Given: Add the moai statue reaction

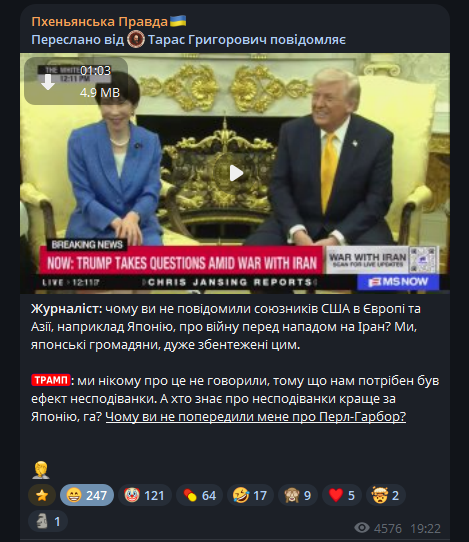Looking at the screenshot, I should [x=48, y=521].
